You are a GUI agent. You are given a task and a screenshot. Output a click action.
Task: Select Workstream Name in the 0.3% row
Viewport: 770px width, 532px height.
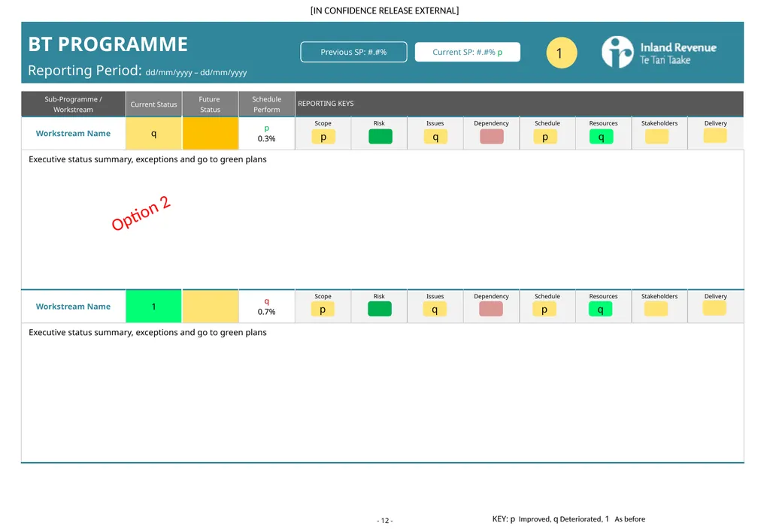pyautogui.click(x=73, y=134)
